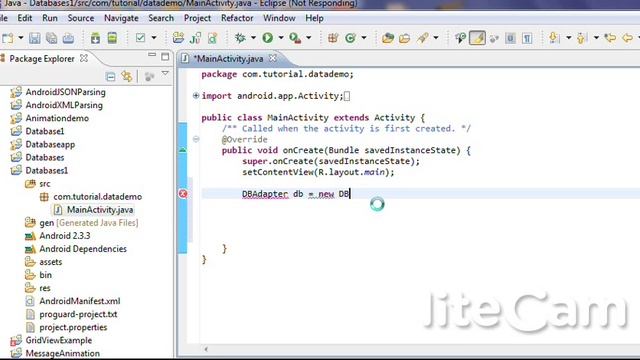Click the Save floppy disk icon
Screen dimensions: 640x360
pyautogui.click(x=35, y=38)
